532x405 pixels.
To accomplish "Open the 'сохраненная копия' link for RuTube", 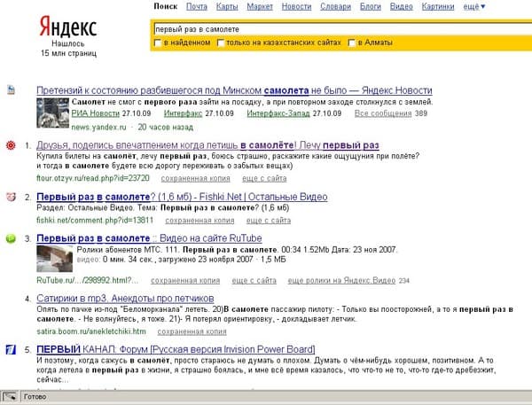I will coord(185,281).
